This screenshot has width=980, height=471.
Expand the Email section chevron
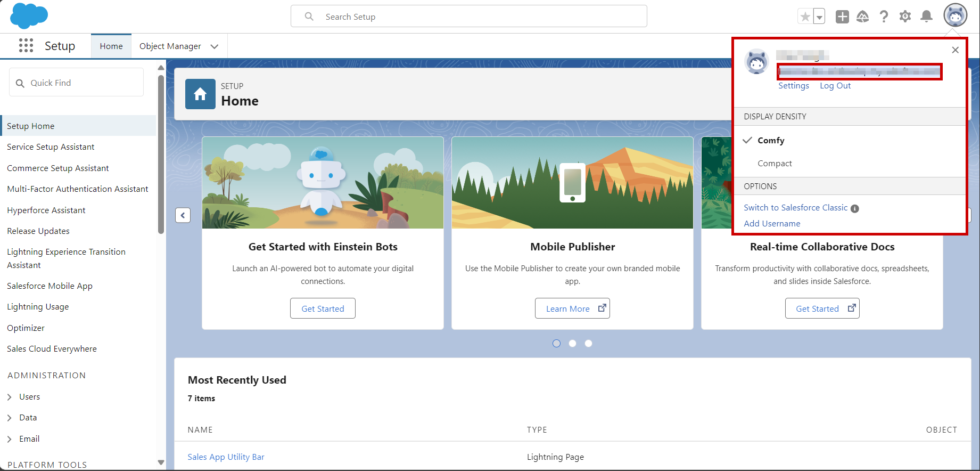[10, 439]
